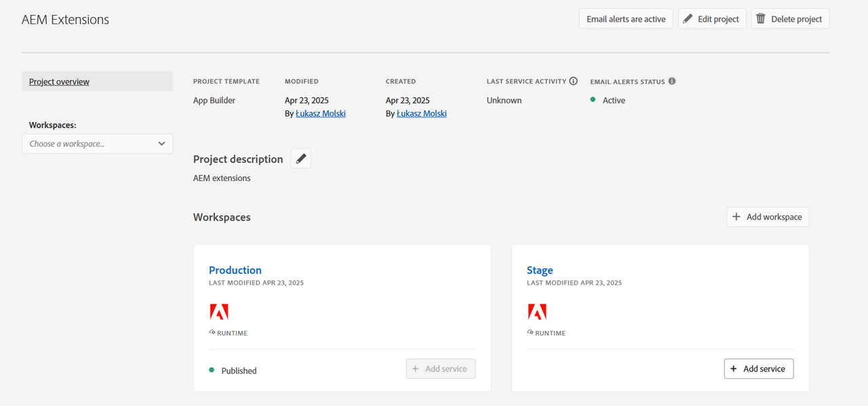The width and height of the screenshot is (868, 406).
Task: Click the chevron arrow in workspace selector
Action: tap(161, 144)
